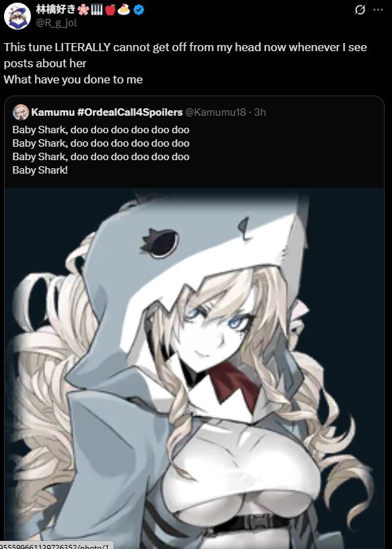The image size is (392, 549).
Task: Open the @R_g_jol handle link
Action: pos(56,23)
